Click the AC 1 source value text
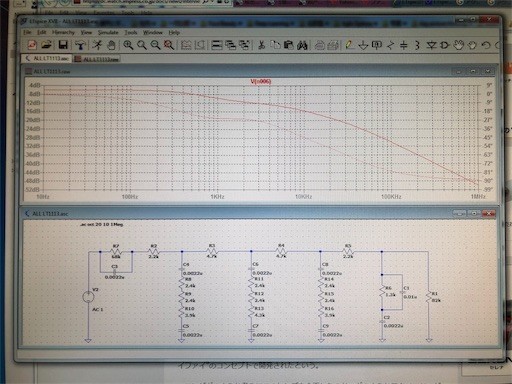The height and width of the screenshot is (384, 512). pyautogui.click(x=97, y=309)
